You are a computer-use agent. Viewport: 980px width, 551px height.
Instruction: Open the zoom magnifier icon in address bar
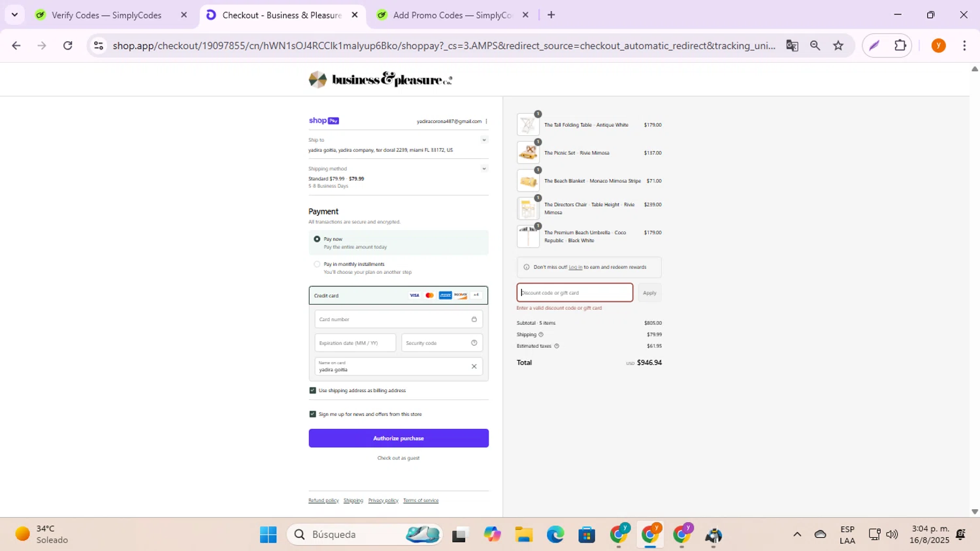point(815,46)
